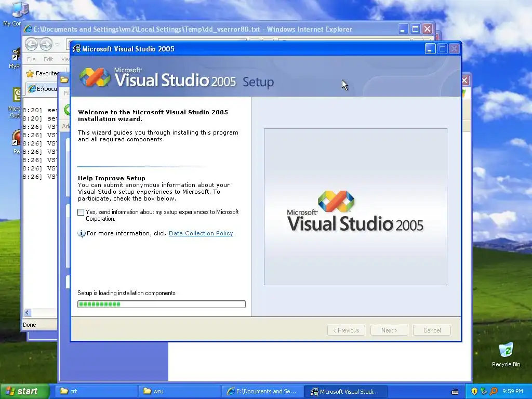
Task: Click left scroll arrow in Internet Explorer
Action: point(28,313)
